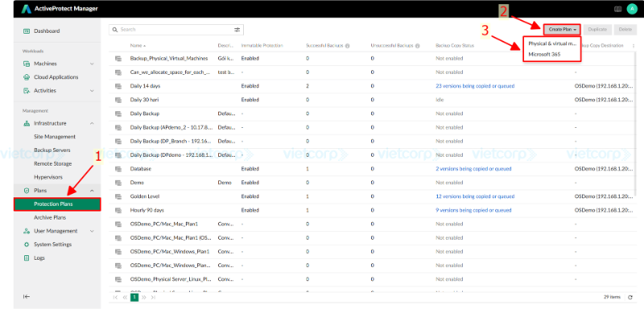This screenshot has height=309, width=644.
Task: Collapse the Infrastructure section chevron
Action: tap(92, 123)
